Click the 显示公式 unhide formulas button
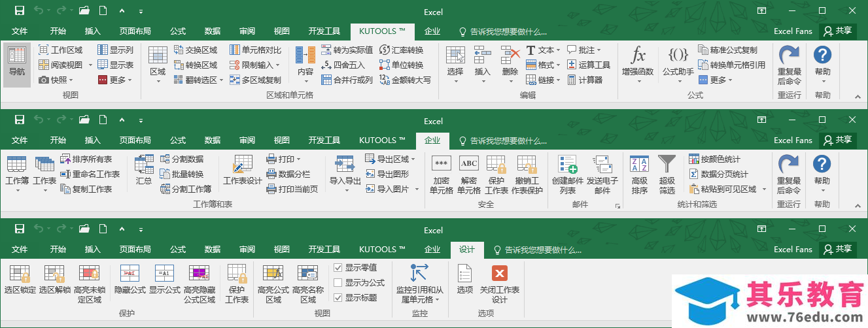This screenshot has height=328, width=868. coord(164,279)
